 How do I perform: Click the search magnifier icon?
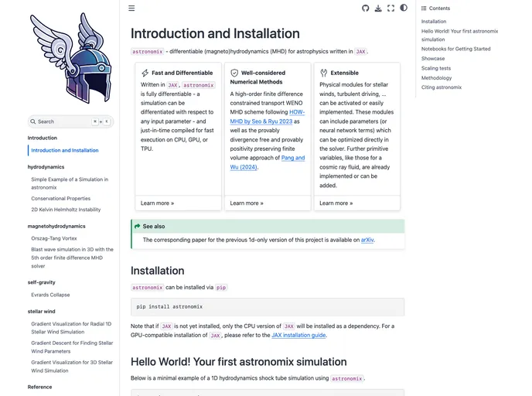coord(33,121)
